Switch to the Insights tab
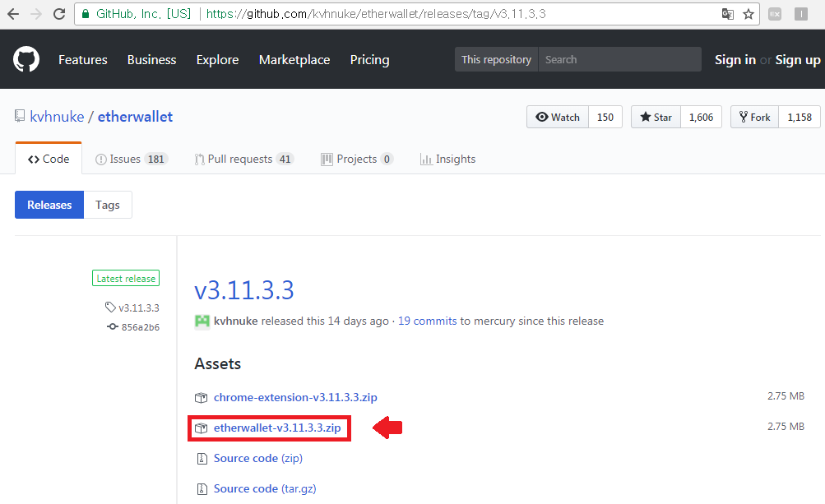 click(x=447, y=159)
